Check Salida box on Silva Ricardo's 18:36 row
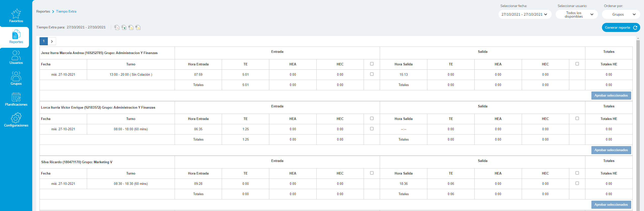Viewport: 644px width, 211px height. pos(577,183)
